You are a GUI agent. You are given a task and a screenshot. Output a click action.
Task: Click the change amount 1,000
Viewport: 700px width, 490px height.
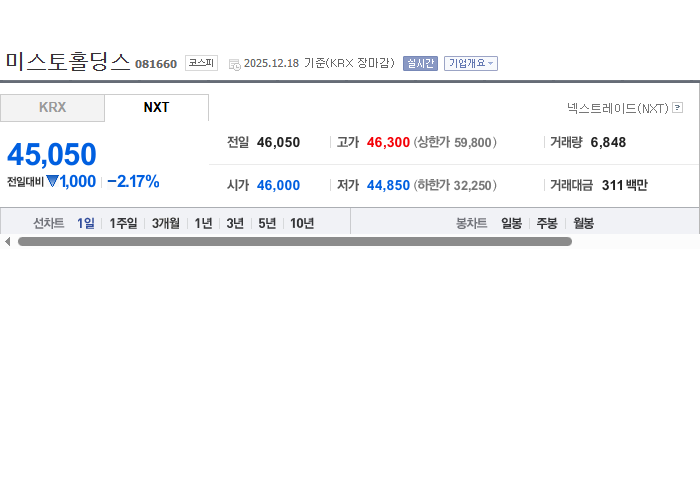[x=77, y=181]
